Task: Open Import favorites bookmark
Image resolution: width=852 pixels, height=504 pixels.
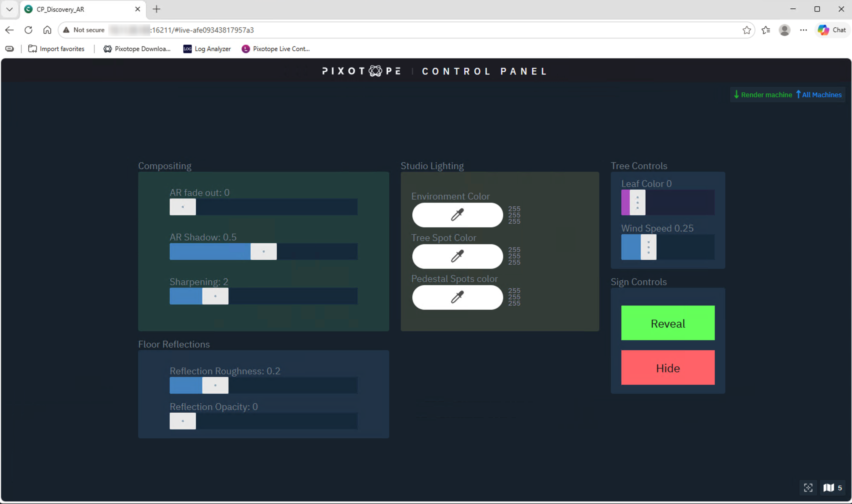Action: [56, 49]
